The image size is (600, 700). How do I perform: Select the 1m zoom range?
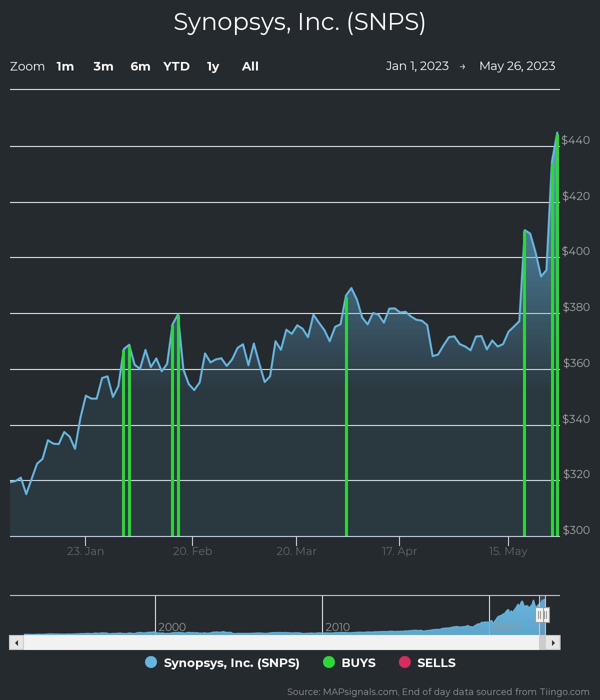click(x=65, y=66)
